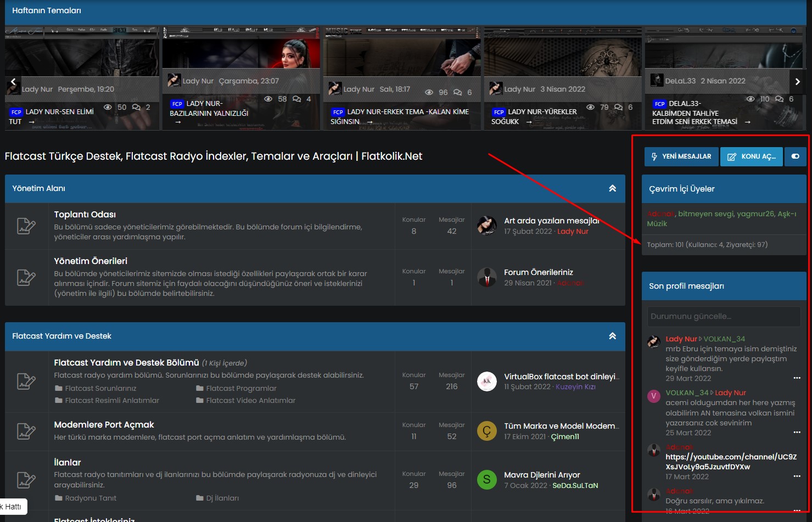Toggle the dark mode switch near Konu Aç
This screenshot has width=812, height=522.
pyautogui.click(x=795, y=156)
